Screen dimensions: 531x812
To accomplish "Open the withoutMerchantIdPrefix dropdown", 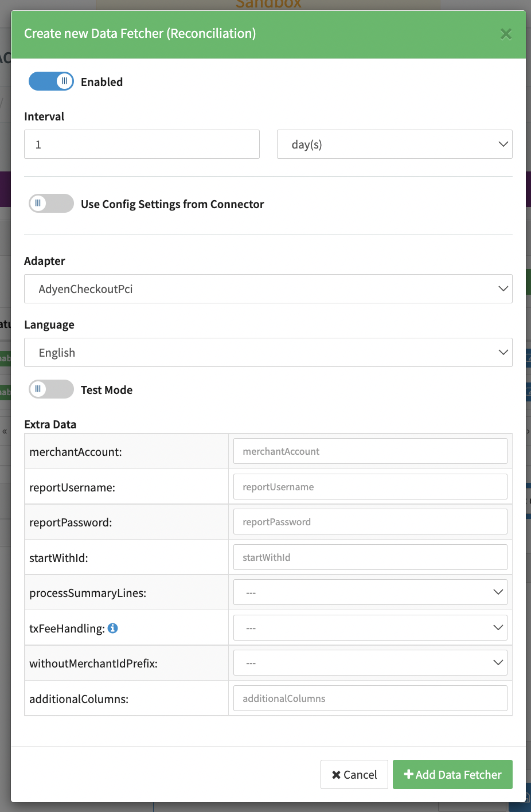I will pyautogui.click(x=370, y=663).
